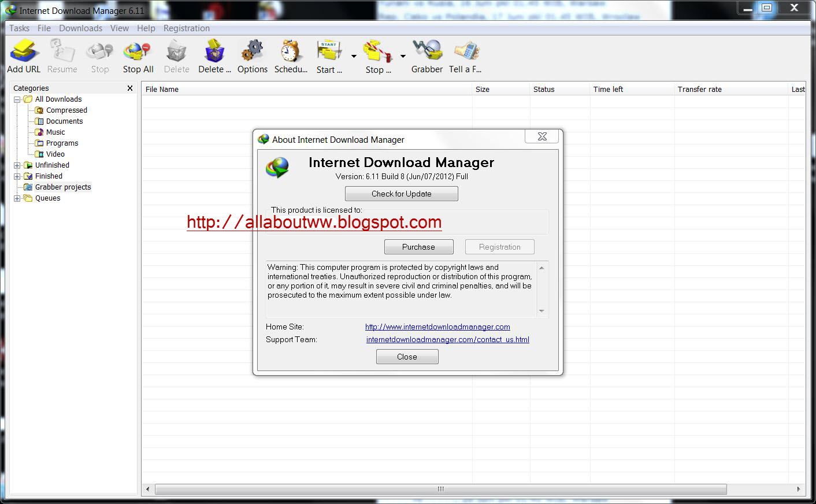Click the Stop All toolbar icon
This screenshot has width=816, height=504.
tap(138, 51)
